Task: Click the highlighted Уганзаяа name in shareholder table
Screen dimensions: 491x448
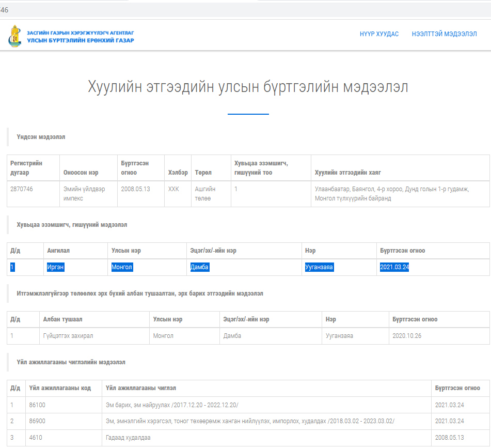Action: click(x=319, y=267)
